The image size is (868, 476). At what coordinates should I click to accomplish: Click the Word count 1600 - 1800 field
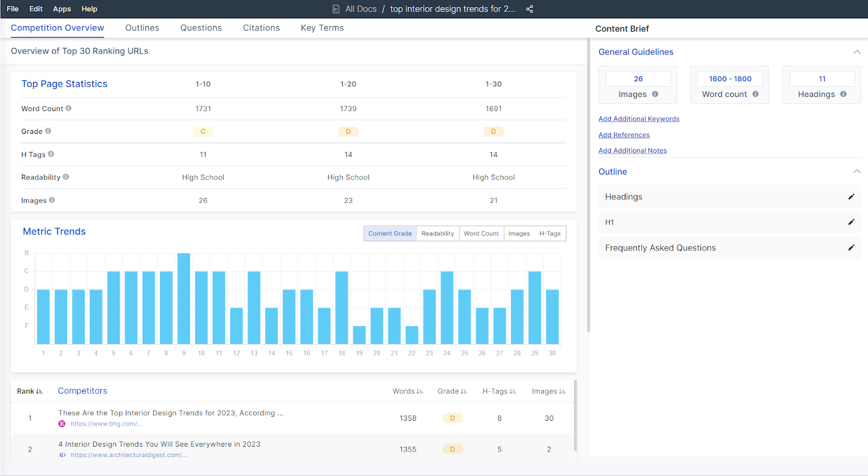click(x=730, y=79)
